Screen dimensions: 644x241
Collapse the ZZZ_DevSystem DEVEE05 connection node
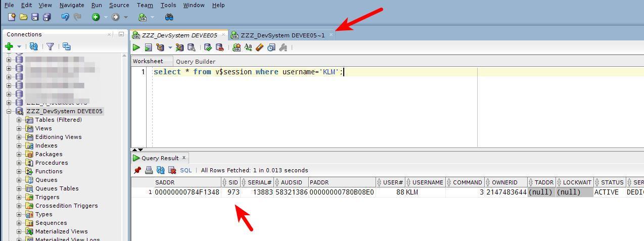pyautogui.click(x=9, y=111)
